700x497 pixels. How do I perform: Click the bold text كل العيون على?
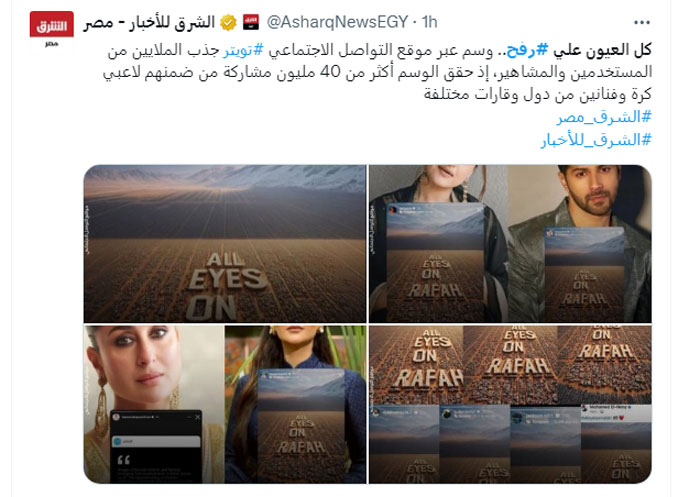[x=602, y=50]
